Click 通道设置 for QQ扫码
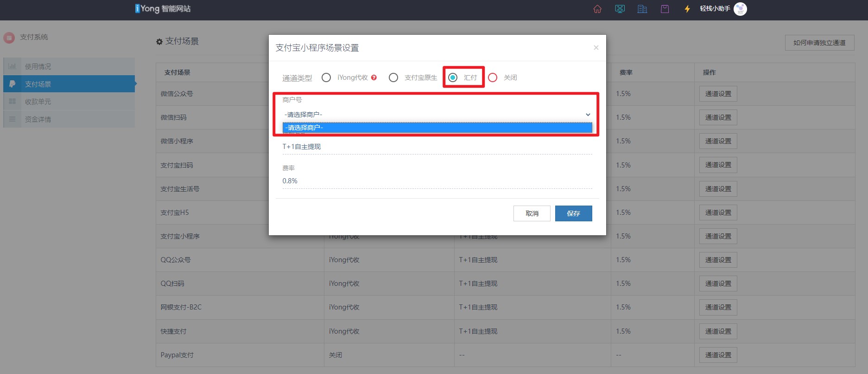 pyautogui.click(x=718, y=284)
